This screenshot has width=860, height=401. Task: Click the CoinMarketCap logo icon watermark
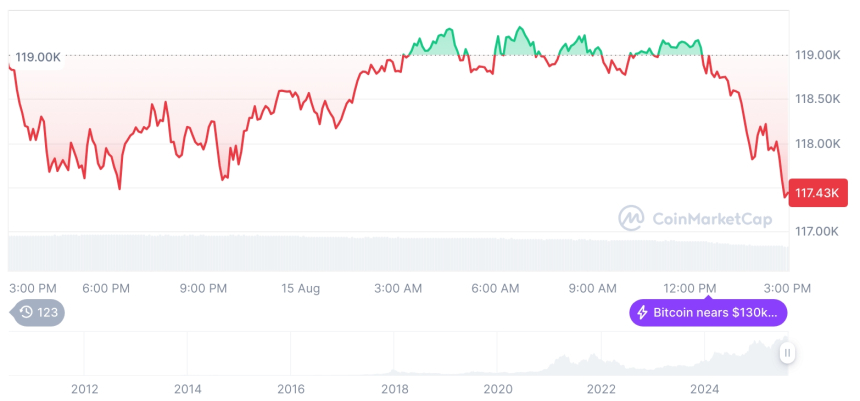tap(631, 218)
